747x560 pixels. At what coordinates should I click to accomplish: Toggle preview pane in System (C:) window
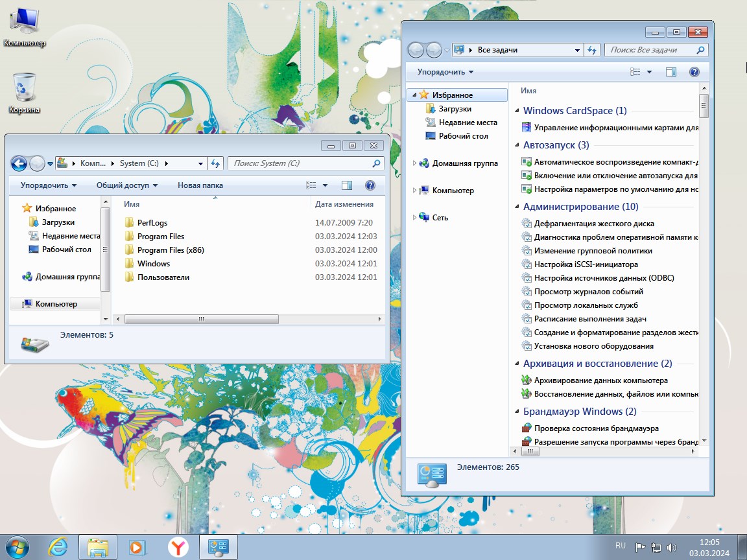pos(347,185)
